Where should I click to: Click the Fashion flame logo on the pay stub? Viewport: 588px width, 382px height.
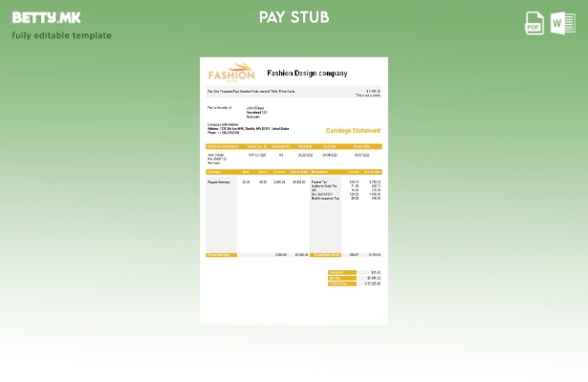point(231,73)
